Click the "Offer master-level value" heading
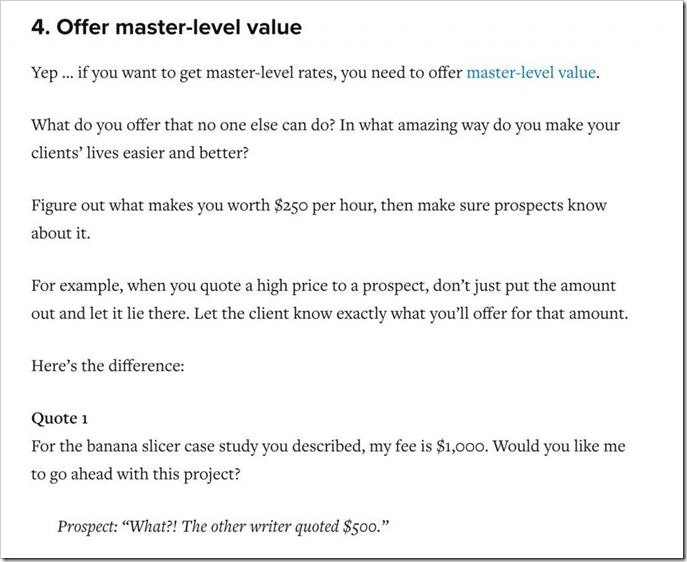The width and height of the screenshot is (687, 562). [179, 27]
